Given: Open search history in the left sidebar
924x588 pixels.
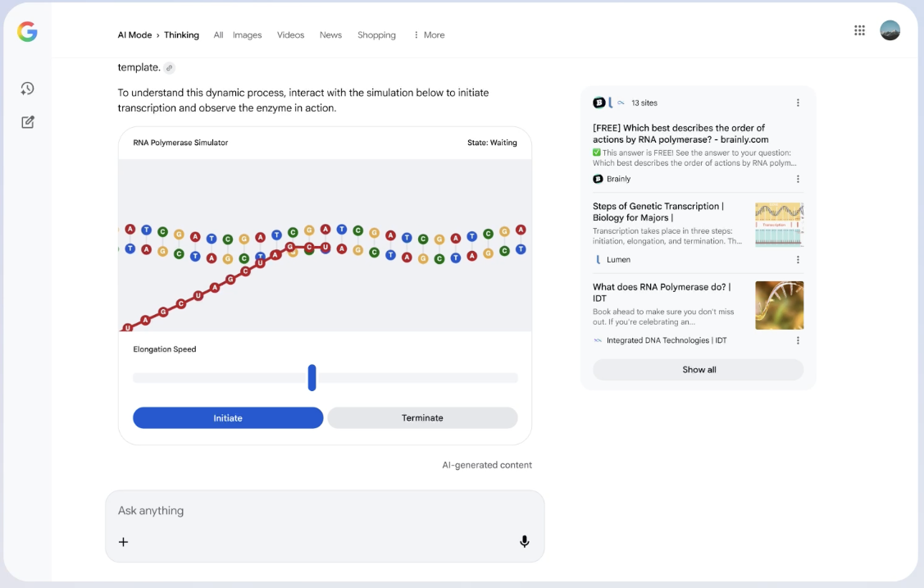Looking at the screenshot, I should pyautogui.click(x=27, y=88).
